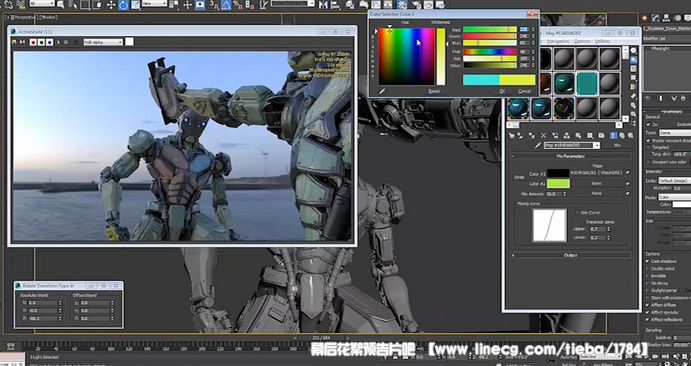Click Sample Type sphere icon beside material slots
The image size is (691, 366).
[x=634, y=50]
